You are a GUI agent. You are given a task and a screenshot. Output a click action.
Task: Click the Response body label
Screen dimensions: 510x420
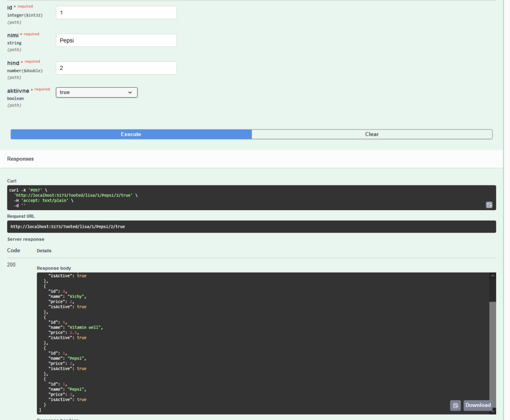(54, 268)
